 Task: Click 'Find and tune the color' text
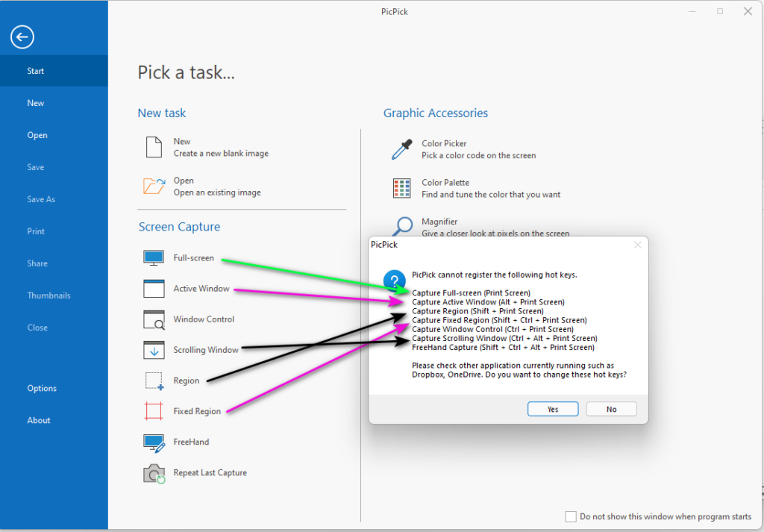point(491,195)
